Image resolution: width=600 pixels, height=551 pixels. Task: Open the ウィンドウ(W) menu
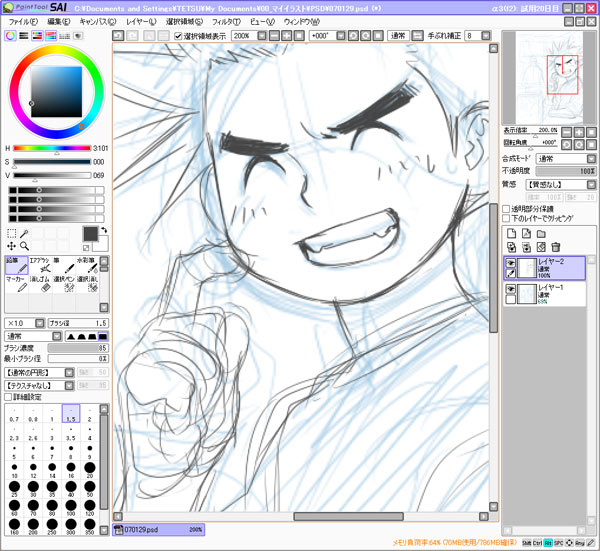(302, 22)
